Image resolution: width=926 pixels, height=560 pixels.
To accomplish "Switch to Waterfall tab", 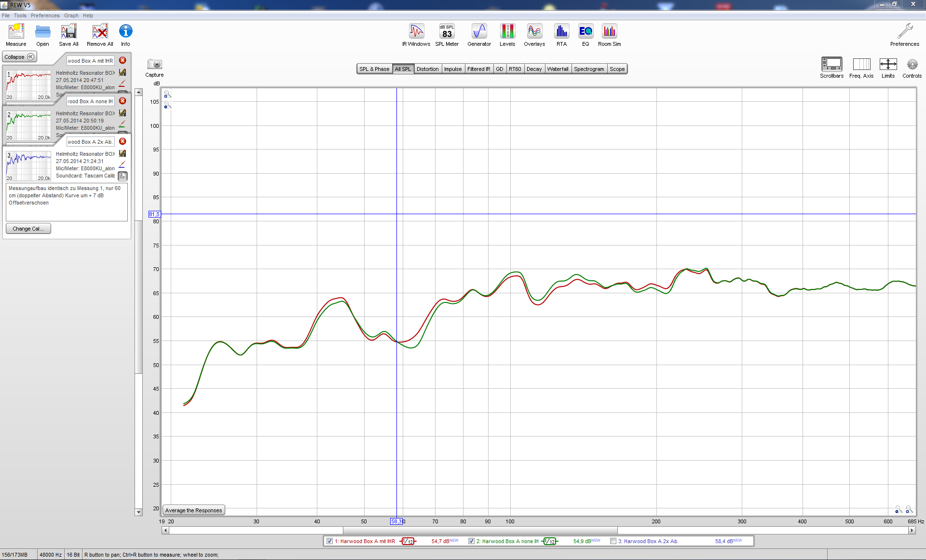I will pyautogui.click(x=558, y=69).
